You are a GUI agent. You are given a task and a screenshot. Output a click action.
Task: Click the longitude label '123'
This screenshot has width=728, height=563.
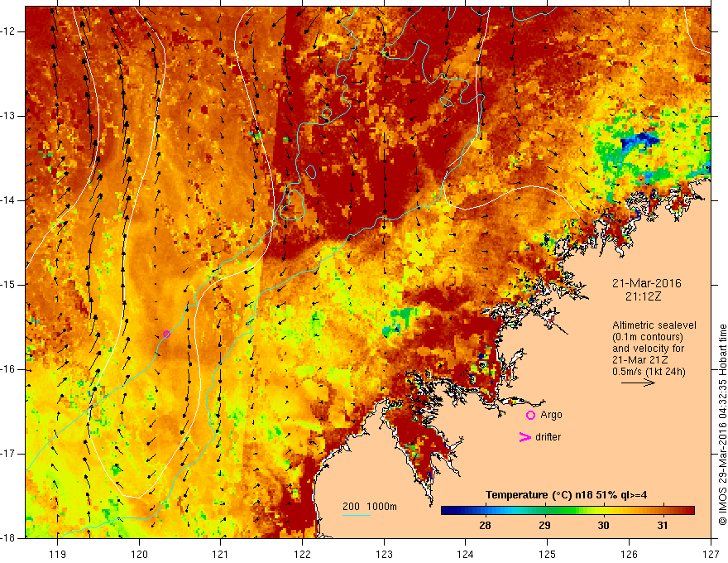coord(384,554)
